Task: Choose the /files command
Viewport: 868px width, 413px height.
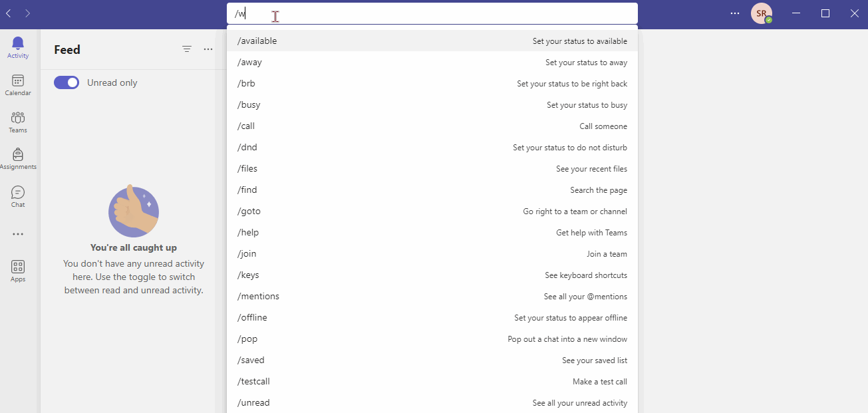Action: (432, 169)
